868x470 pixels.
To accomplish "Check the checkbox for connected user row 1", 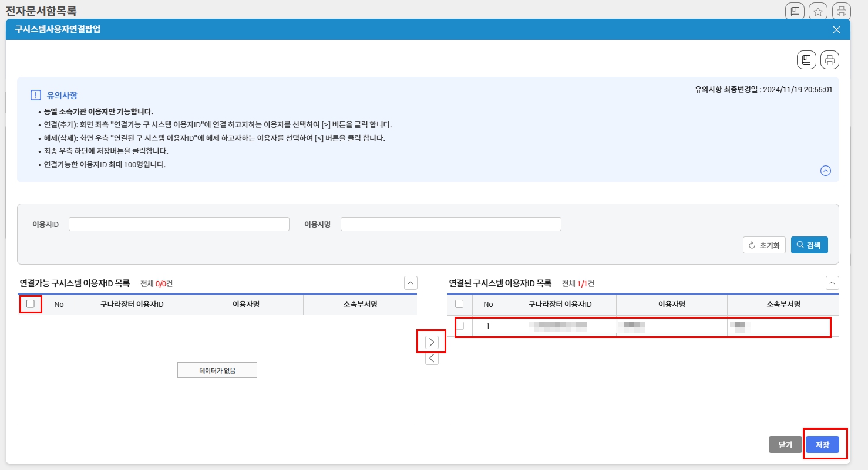I will (x=460, y=327).
